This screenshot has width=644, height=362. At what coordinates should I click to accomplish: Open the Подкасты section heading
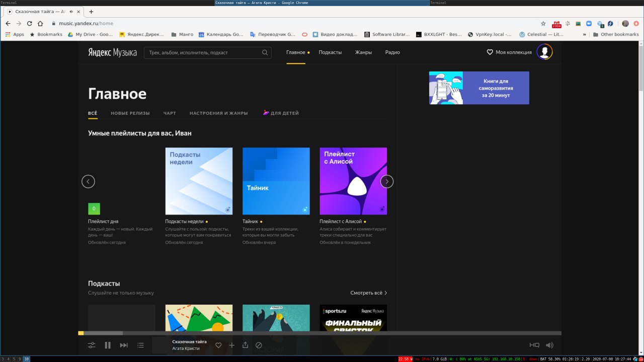coord(104,283)
